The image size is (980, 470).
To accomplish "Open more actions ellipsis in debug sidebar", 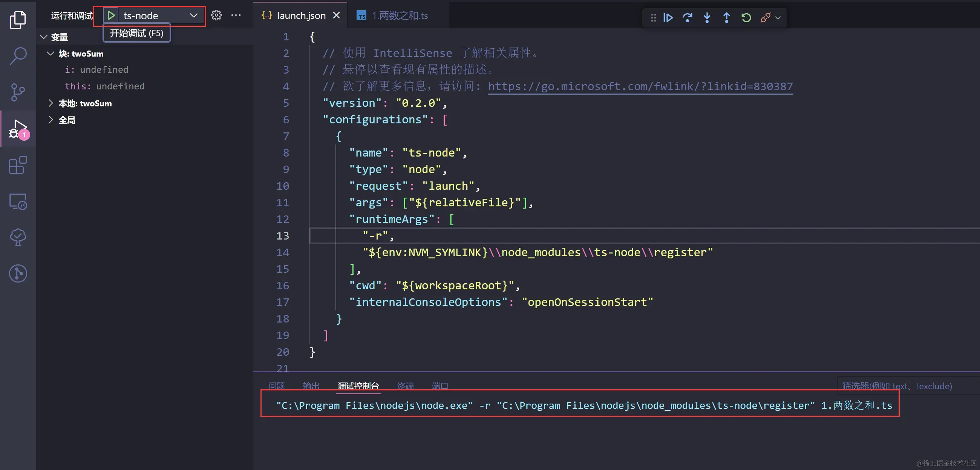I will pyautogui.click(x=236, y=15).
